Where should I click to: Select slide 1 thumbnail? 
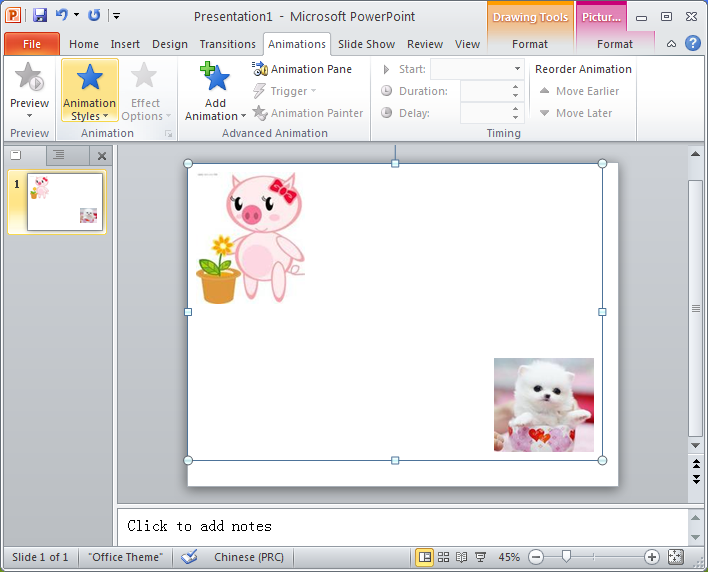click(x=65, y=202)
